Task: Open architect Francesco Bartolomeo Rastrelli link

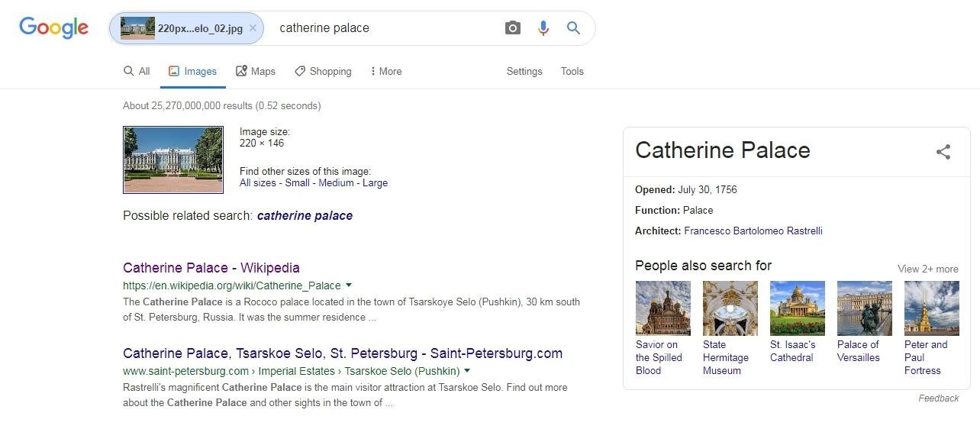Action: tap(753, 231)
